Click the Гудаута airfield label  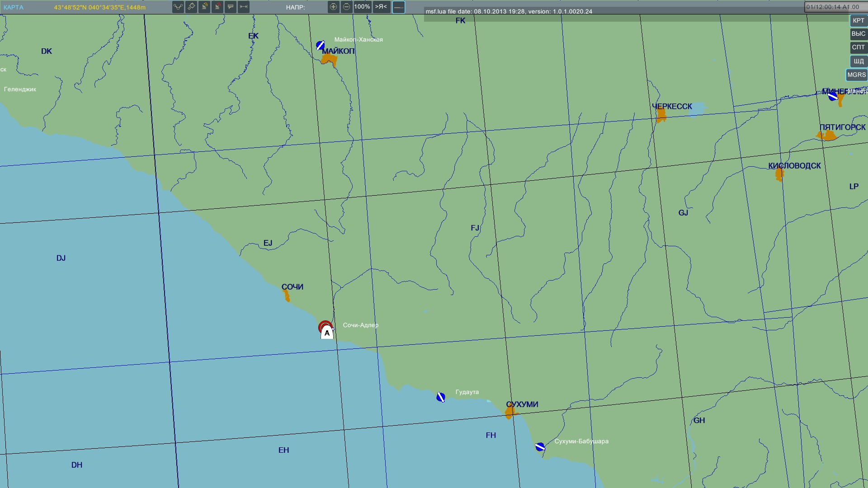tap(467, 392)
